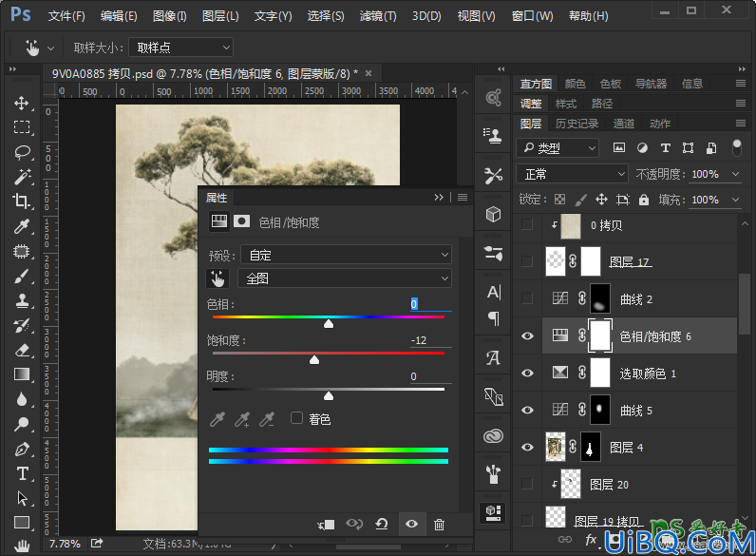Open the blend mode 正常 dropdown
The height and width of the screenshot is (556, 756).
[x=572, y=174]
